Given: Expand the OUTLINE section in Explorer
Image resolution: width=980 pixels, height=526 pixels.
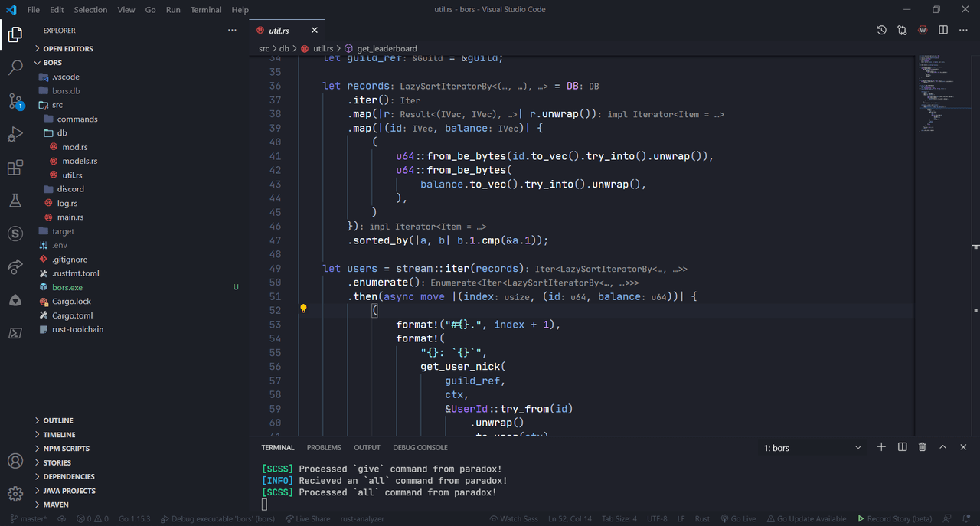Looking at the screenshot, I should click(58, 420).
